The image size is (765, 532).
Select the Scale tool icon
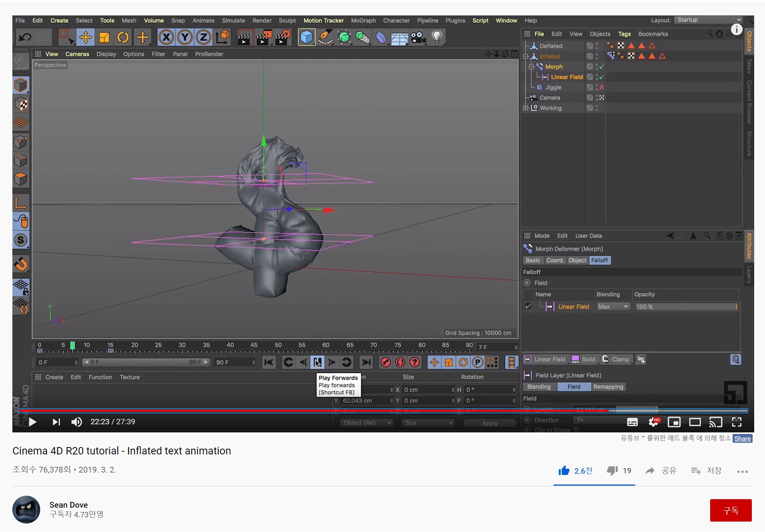(x=104, y=37)
